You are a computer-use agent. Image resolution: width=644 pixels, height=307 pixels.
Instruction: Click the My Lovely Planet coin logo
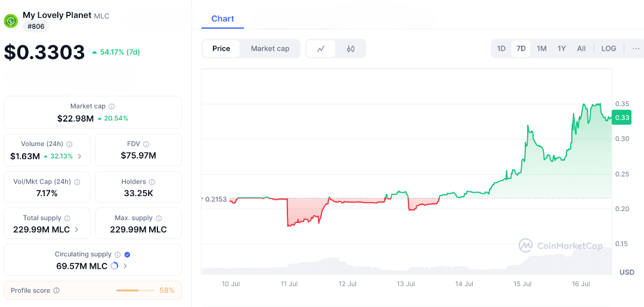(11, 21)
